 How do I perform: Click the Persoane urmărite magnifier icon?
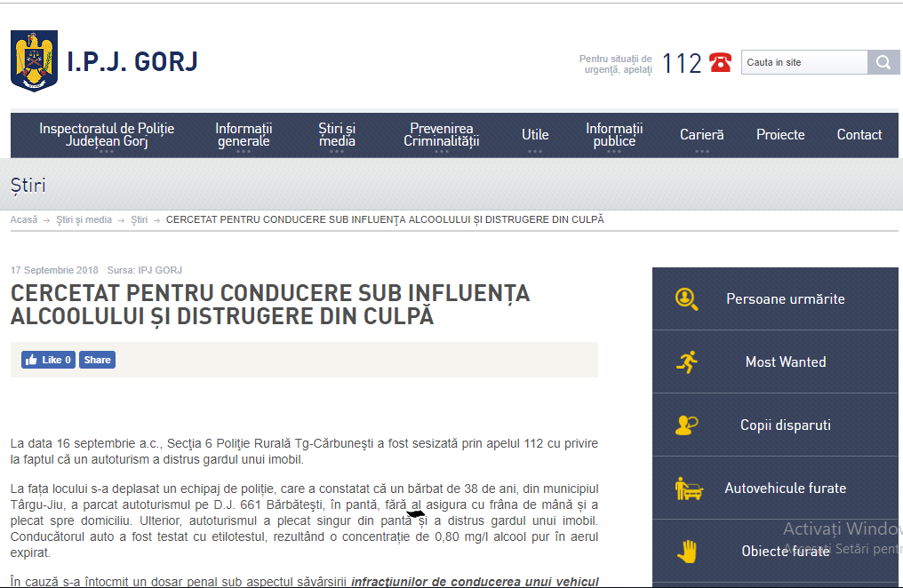(686, 299)
